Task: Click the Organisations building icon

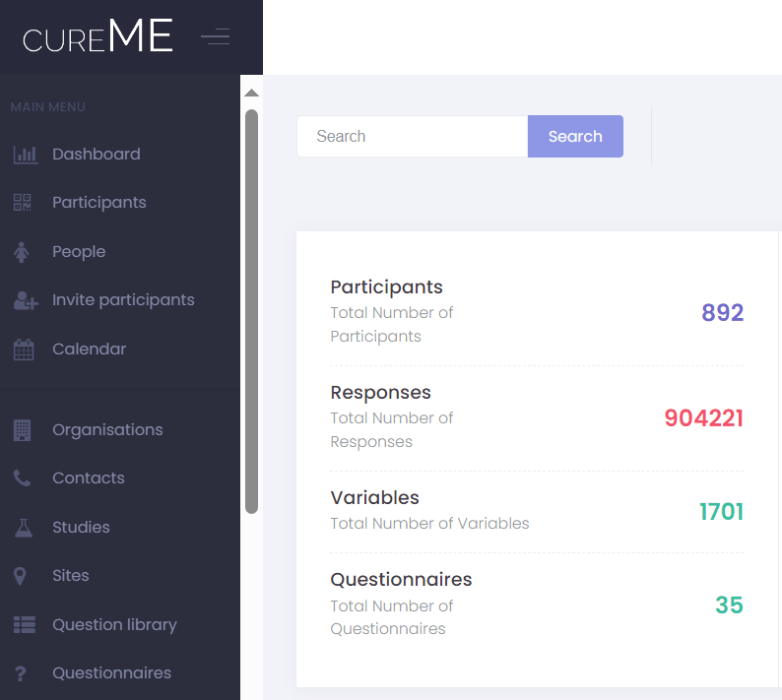Action: tap(23, 430)
